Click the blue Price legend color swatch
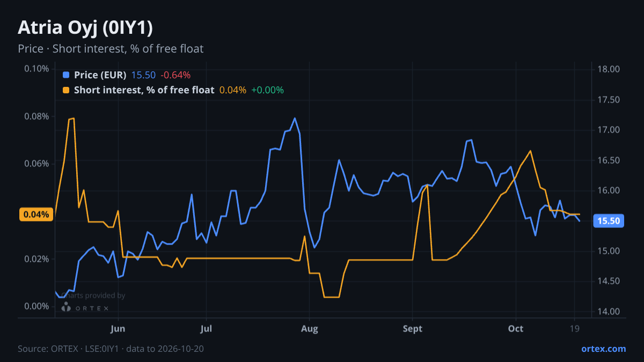This screenshot has height=362, width=644. click(66, 75)
